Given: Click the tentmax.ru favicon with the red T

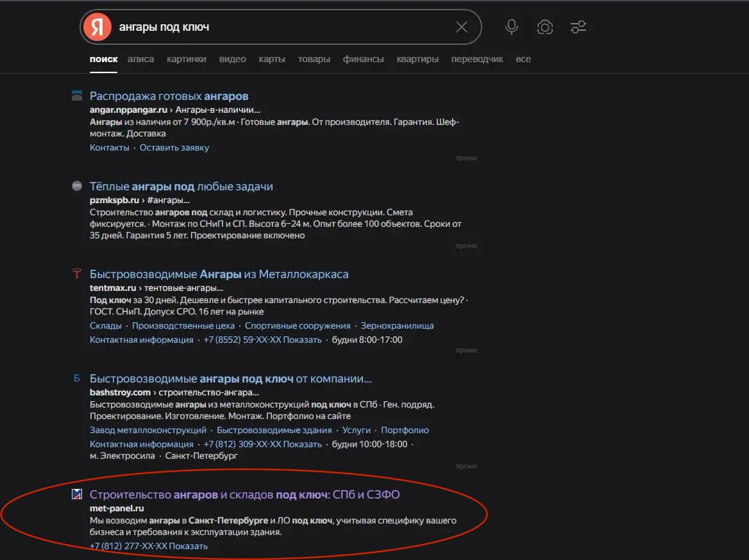Looking at the screenshot, I should [x=76, y=273].
